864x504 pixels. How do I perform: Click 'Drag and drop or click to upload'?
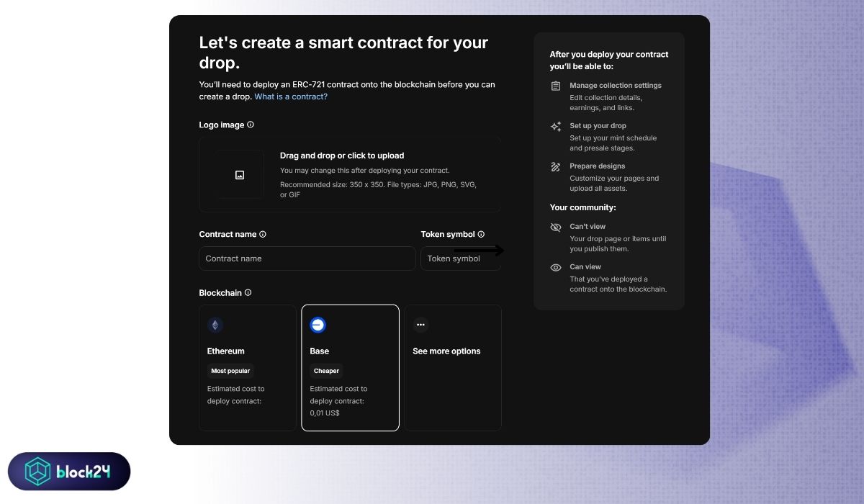342,156
